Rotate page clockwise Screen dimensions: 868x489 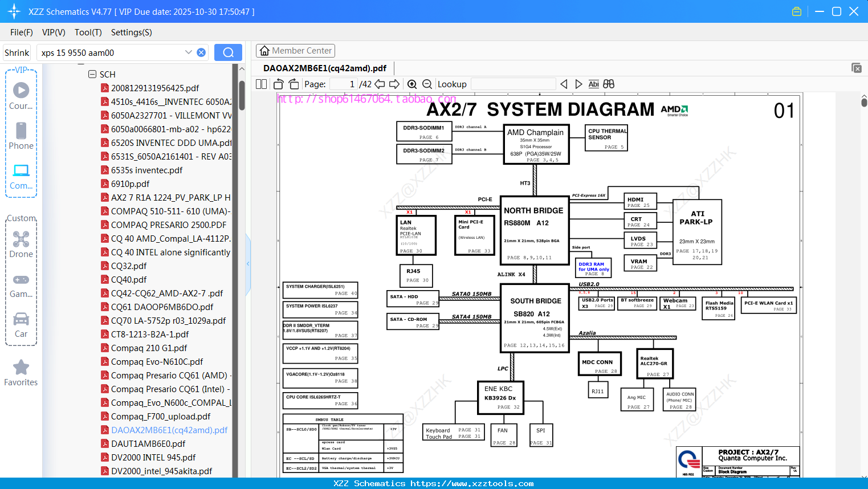pyautogui.click(x=294, y=84)
